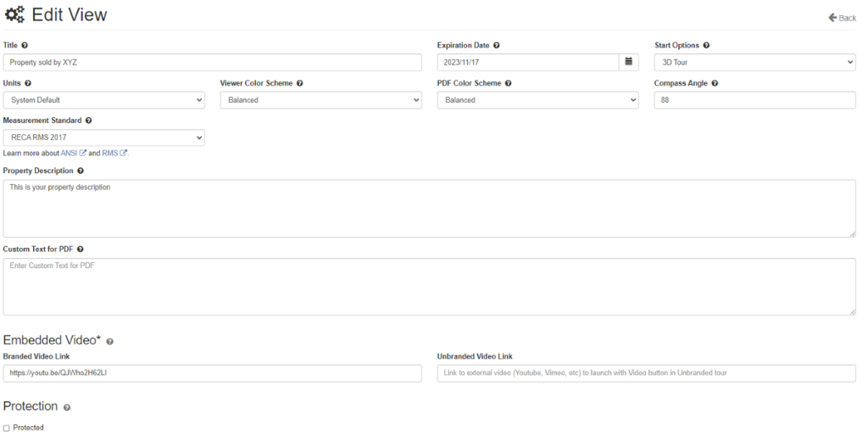The image size is (868, 437).
Task: Click the Title input field
Action: pyautogui.click(x=212, y=62)
